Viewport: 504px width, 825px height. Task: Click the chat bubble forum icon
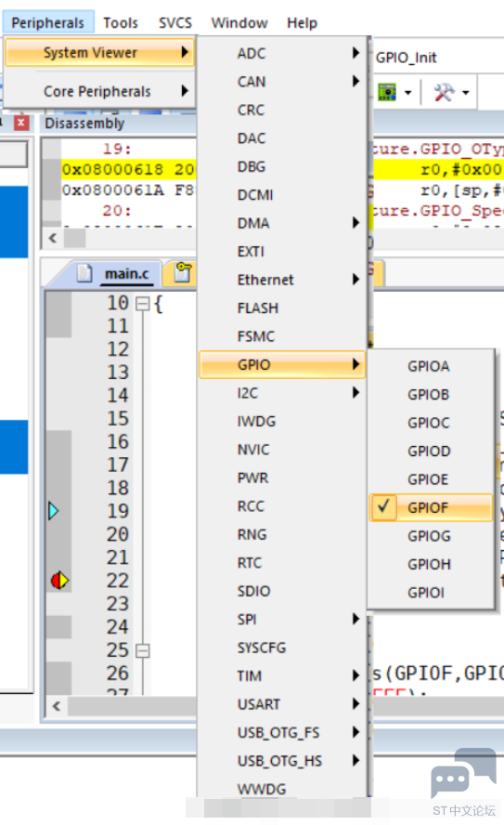point(463,773)
